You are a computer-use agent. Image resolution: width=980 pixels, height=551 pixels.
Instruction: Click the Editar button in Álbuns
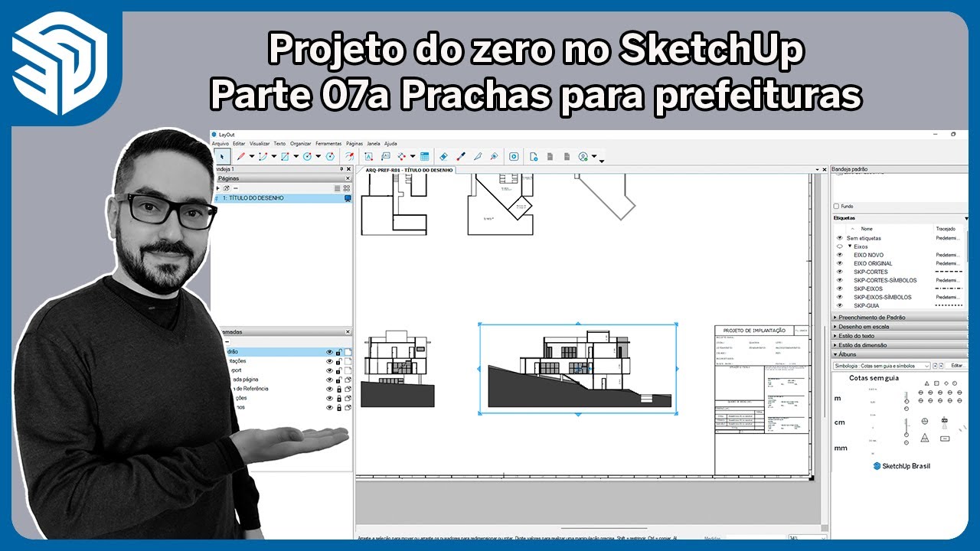[x=957, y=366]
